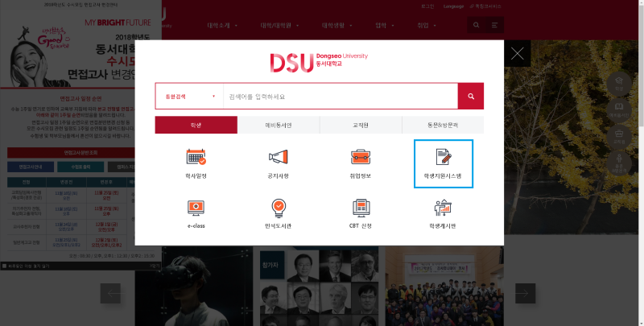Click the 면접고사 일정 순연 heading

tap(80, 99)
